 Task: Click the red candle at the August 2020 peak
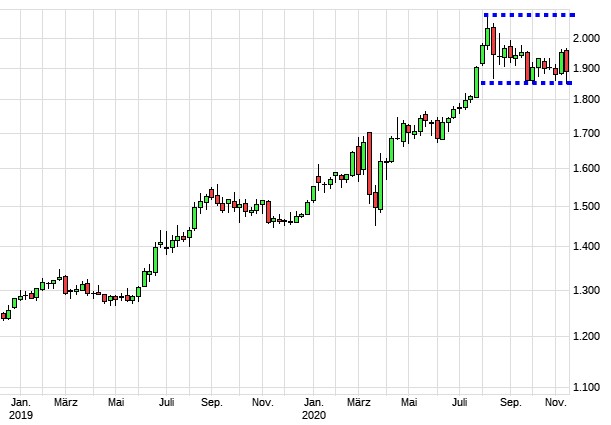493,41
